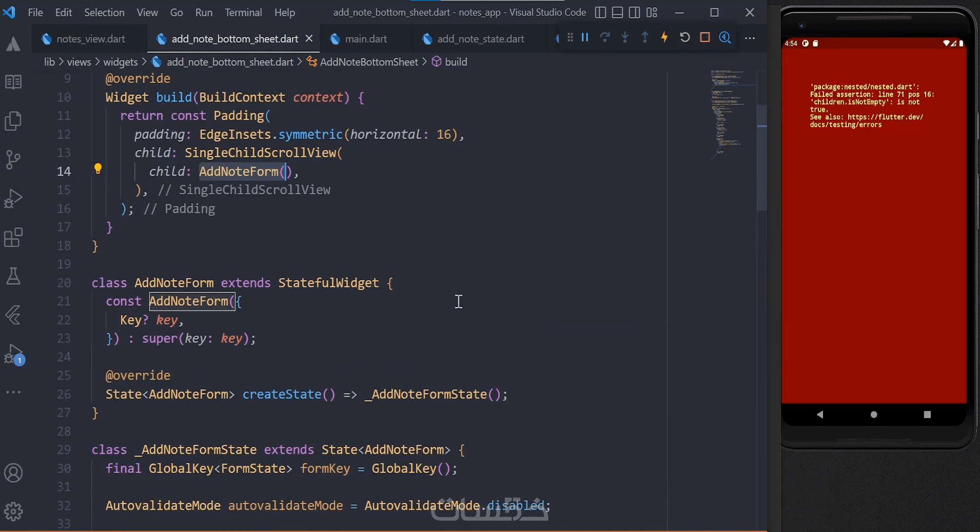The image size is (980, 532).
Task: Click AddNoteBottomSheet in the breadcrumb
Action: coord(369,62)
